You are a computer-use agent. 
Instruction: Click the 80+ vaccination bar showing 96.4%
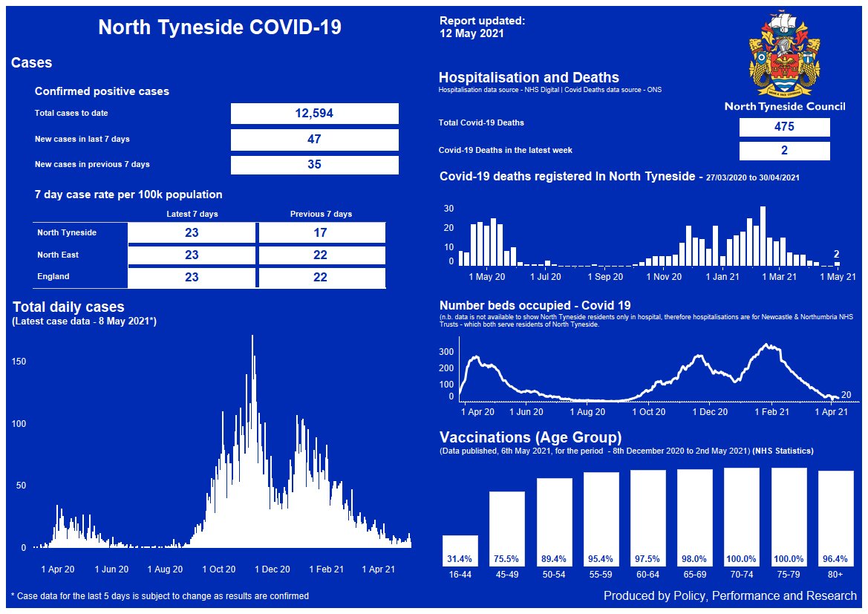tap(835, 518)
